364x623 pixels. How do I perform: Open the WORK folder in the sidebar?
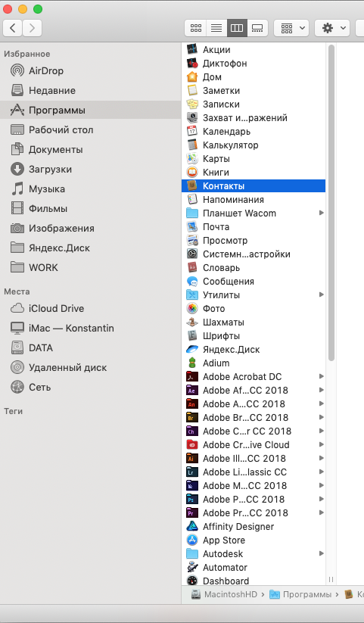click(x=91, y=267)
